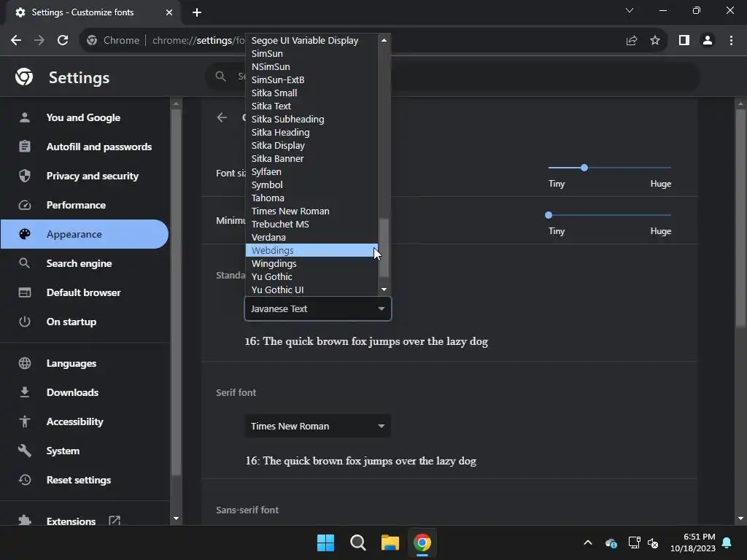Click the tab search chevron in title bar
Image resolution: width=747 pixels, height=560 pixels.
coord(630,10)
